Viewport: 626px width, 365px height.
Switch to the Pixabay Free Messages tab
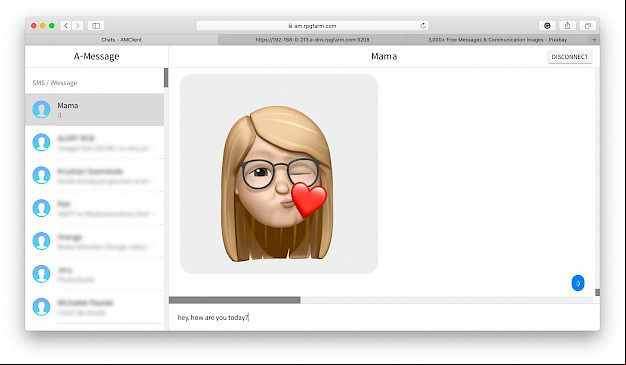pyautogui.click(x=497, y=40)
